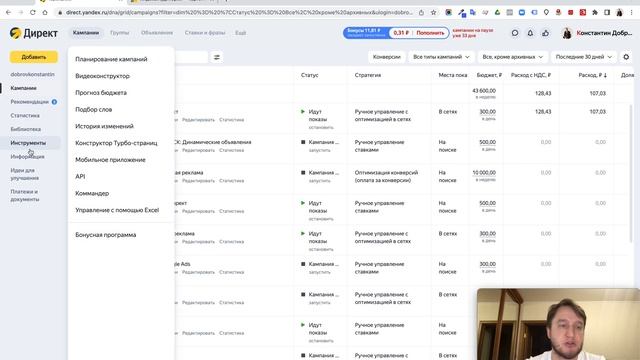
Task: Open Планирование кампаний
Action: click(111, 59)
